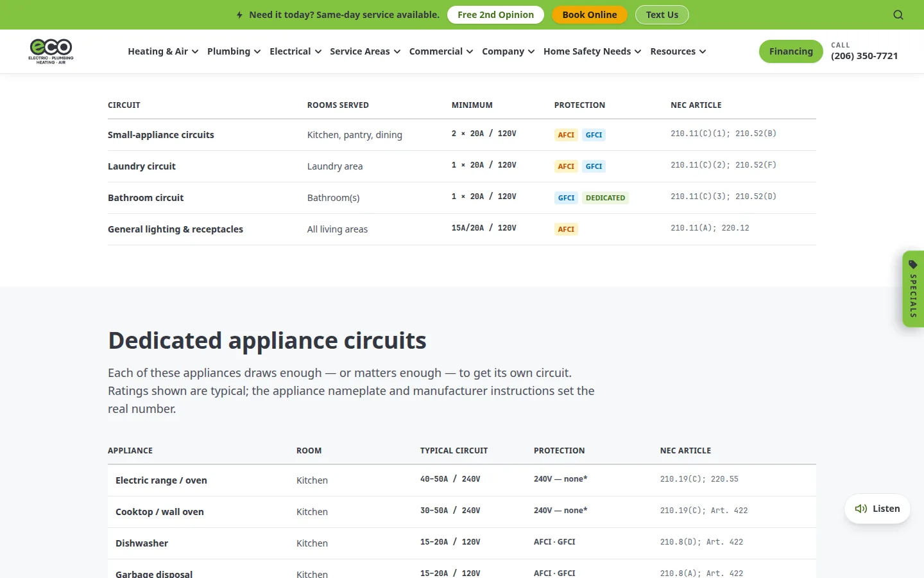This screenshot has width=924, height=578.
Task: Select the Electric range / oven row
Action: point(462,480)
